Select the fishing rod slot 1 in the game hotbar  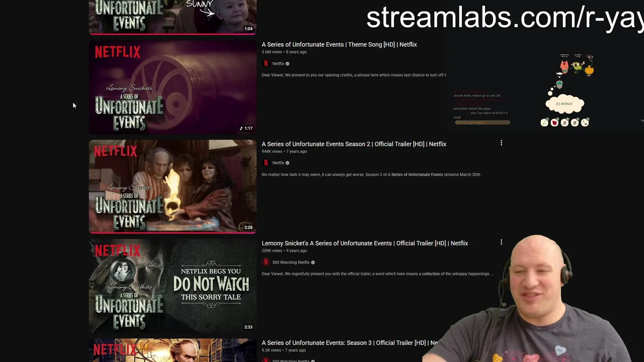click(544, 123)
